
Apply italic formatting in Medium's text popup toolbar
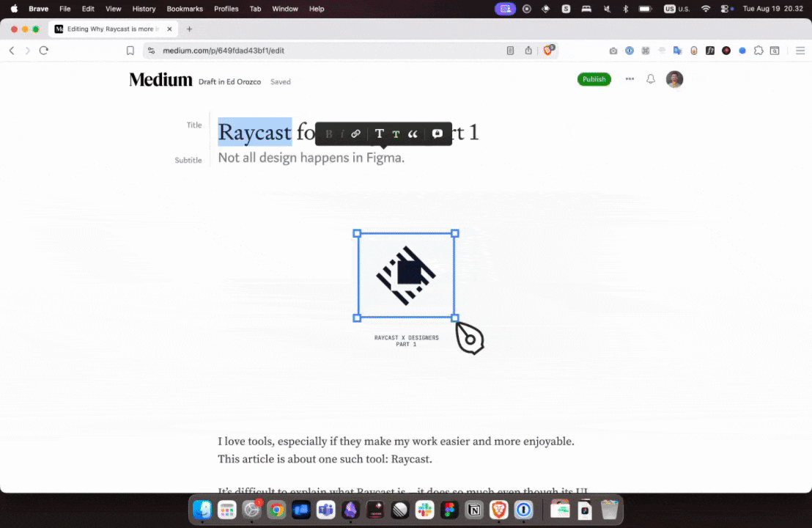pos(342,133)
